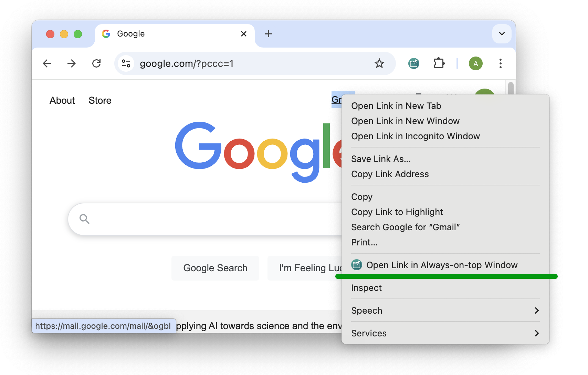Select Copy Link Address

[x=390, y=174]
